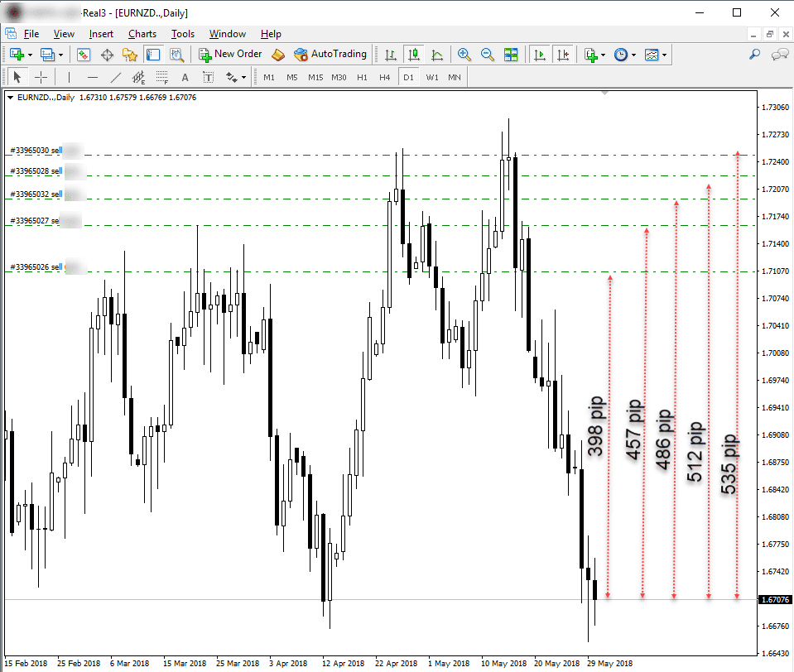Open the Charts menu
Screen dimensions: 794x672
coord(142,34)
